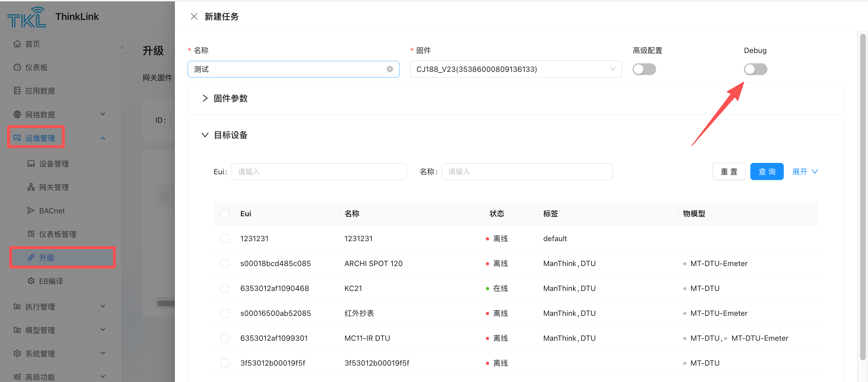Click the dashboard icon beside 仪表板
This screenshot has height=382, width=868.
17,67
